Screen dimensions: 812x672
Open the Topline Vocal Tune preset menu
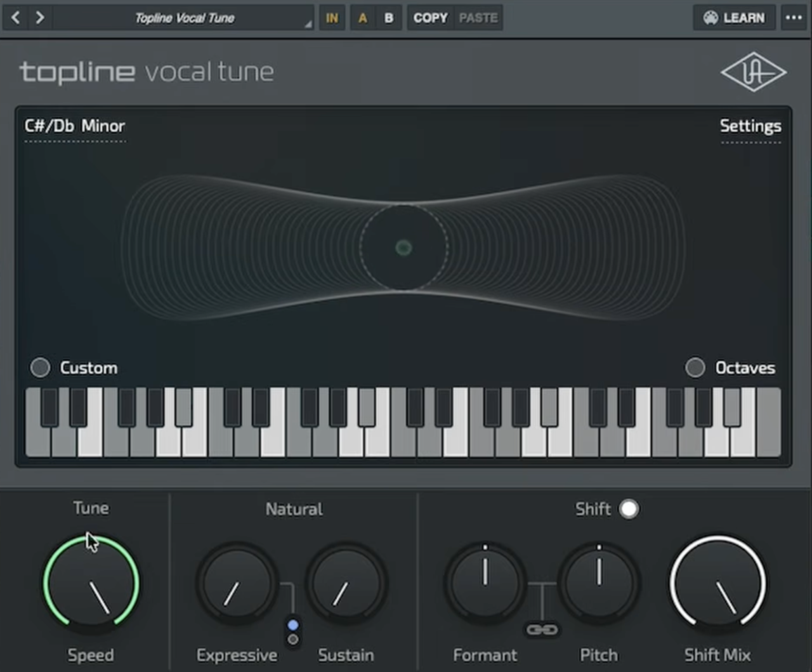tap(184, 18)
